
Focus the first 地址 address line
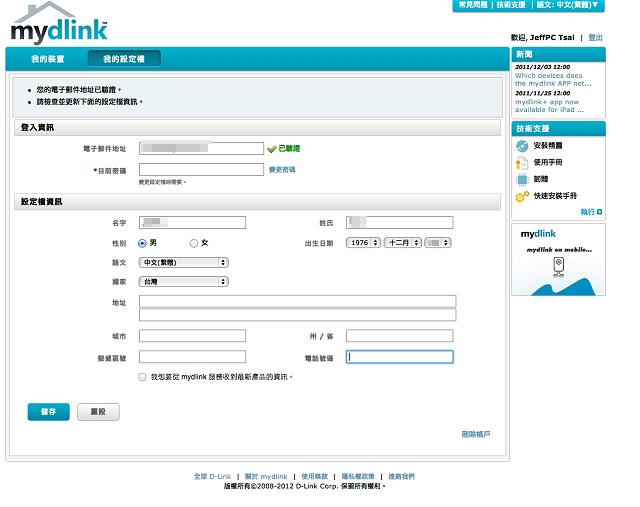coord(298,301)
